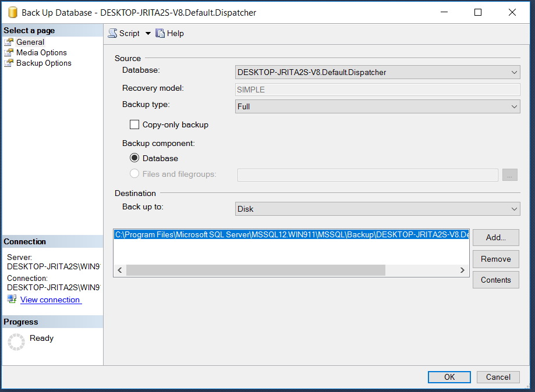
Task: Click right arrow of destination scrollbar
Action: [462, 270]
